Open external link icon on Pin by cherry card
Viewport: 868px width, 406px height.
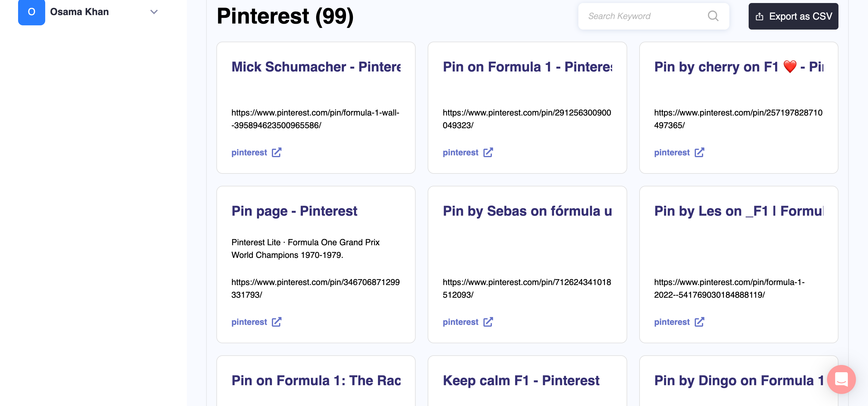click(x=699, y=152)
